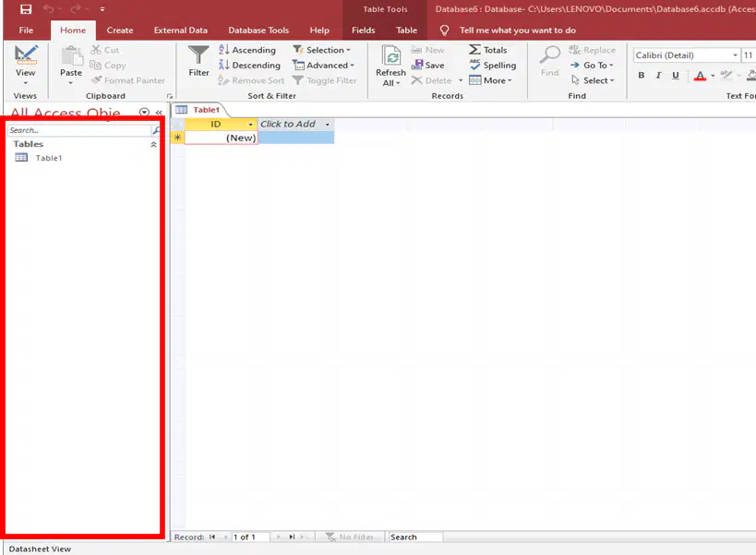Screen dimensions: 756x555
Task: Click the Format Painter brush
Action: click(x=96, y=80)
